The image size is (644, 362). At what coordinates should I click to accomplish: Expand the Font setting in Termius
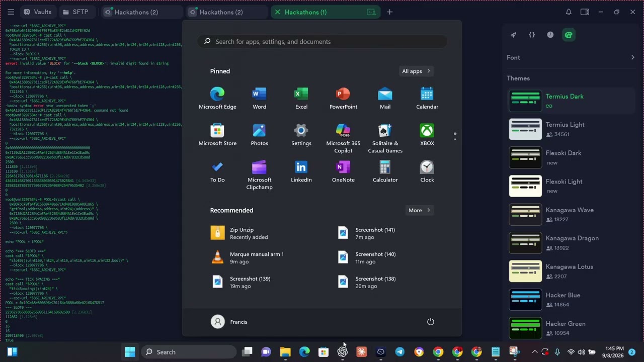571,57
